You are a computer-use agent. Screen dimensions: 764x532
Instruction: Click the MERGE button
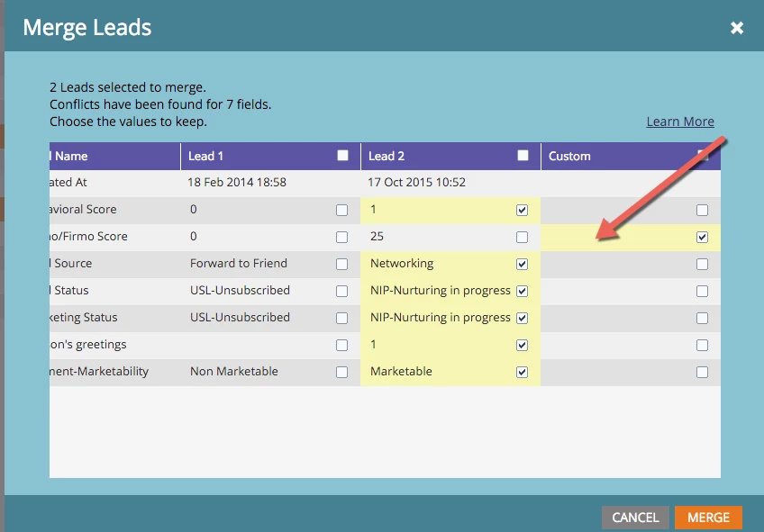click(x=708, y=518)
